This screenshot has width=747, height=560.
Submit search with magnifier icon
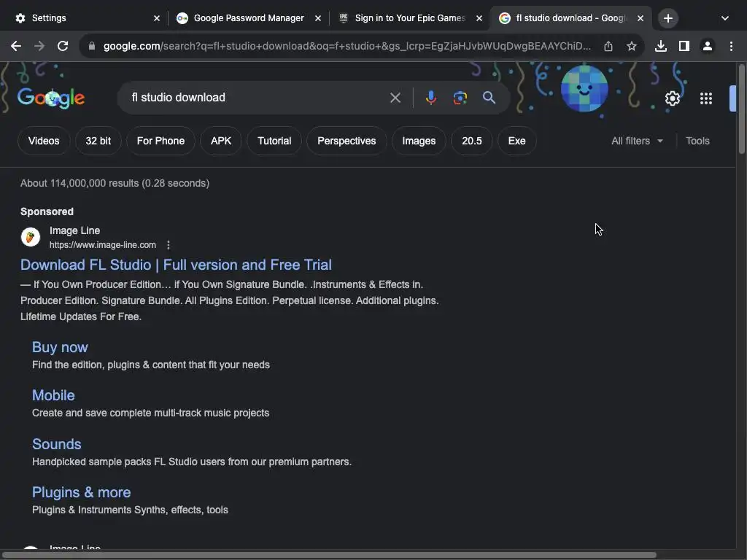click(x=489, y=98)
